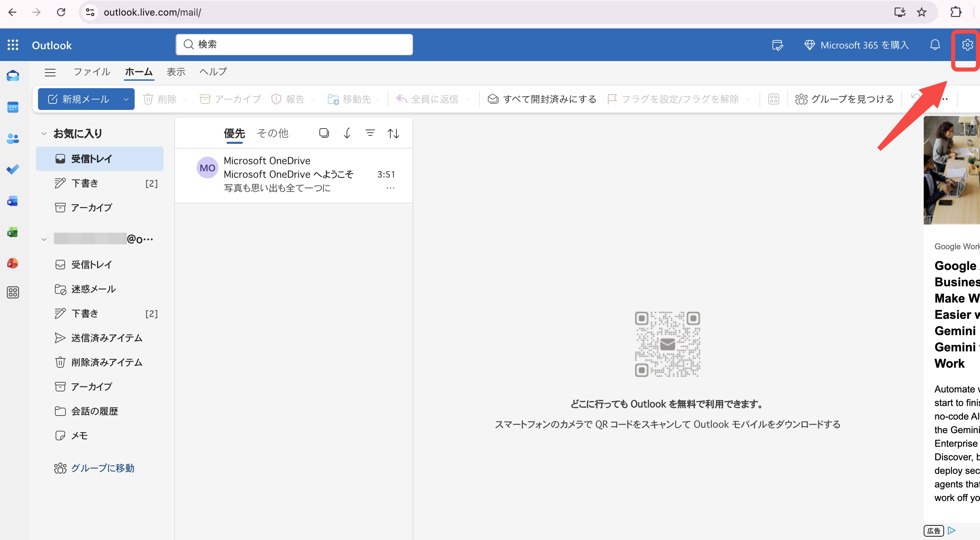Open My Day calendar-check icon
Screen dimensions: 980x540
tap(777, 45)
